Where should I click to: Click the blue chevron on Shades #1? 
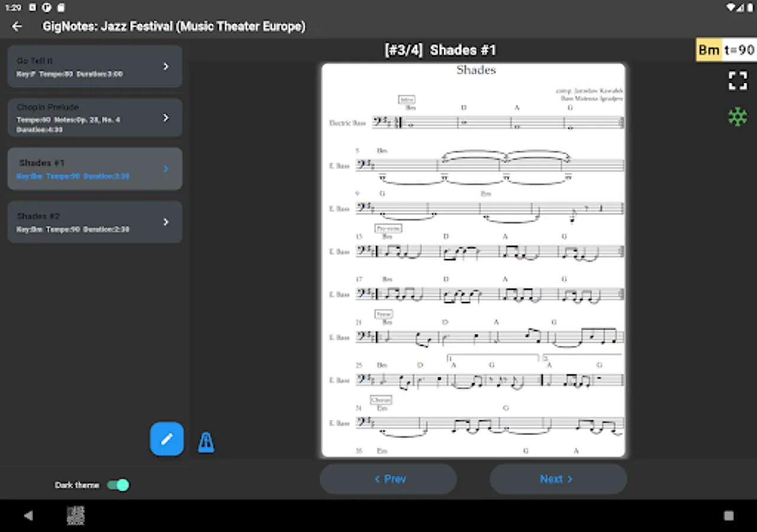click(166, 168)
